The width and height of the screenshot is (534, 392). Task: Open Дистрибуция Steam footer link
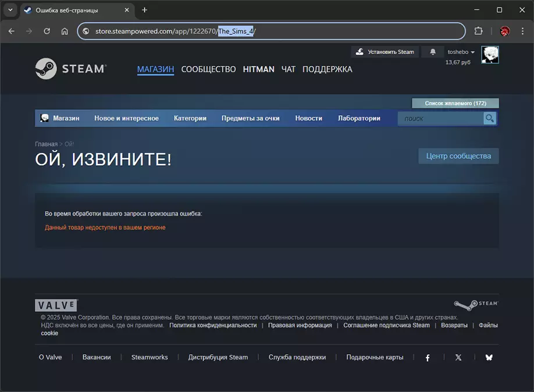click(x=218, y=357)
